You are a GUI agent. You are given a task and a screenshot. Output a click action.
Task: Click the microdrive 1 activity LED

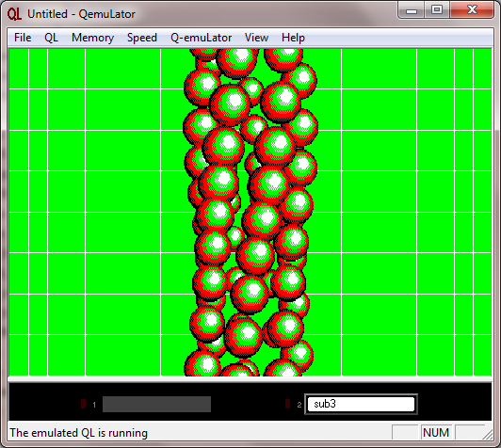84,404
